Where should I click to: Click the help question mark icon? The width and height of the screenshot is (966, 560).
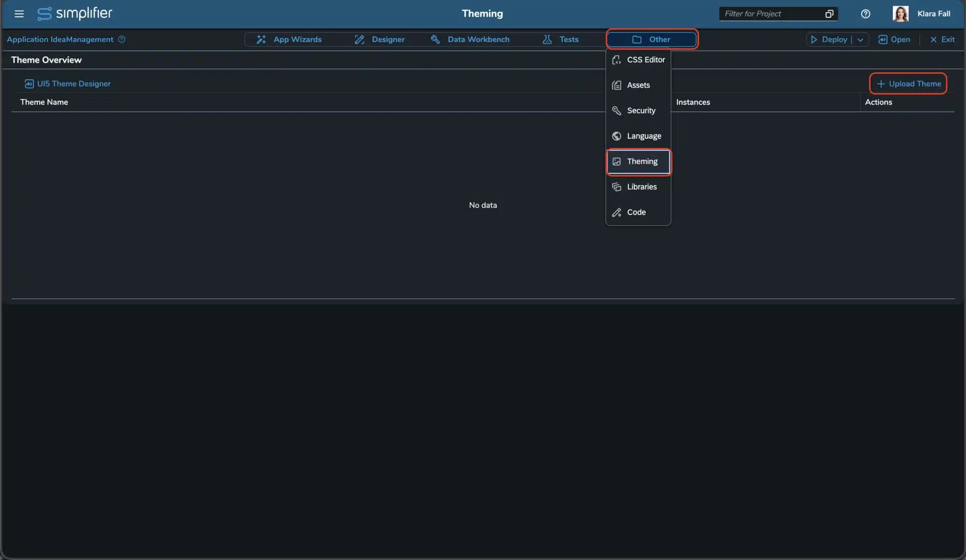[865, 14]
